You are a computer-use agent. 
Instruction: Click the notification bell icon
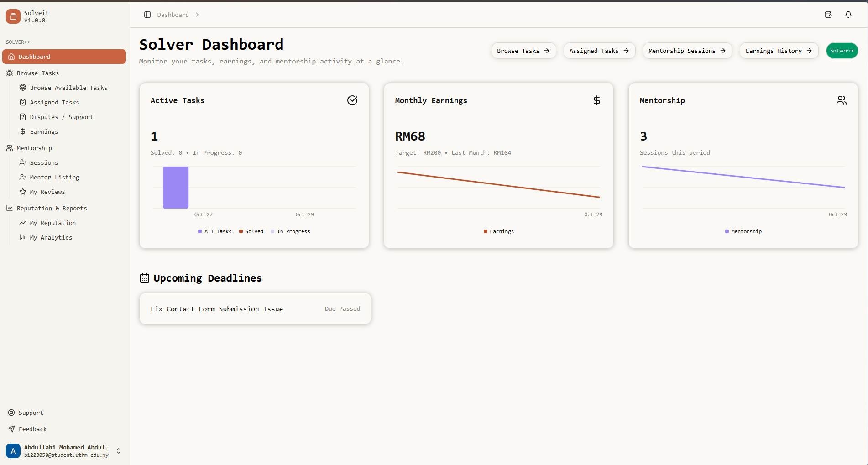(848, 15)
